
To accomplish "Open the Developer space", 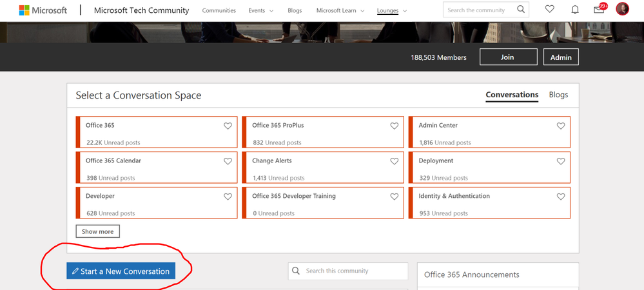I will coord(157,202).
